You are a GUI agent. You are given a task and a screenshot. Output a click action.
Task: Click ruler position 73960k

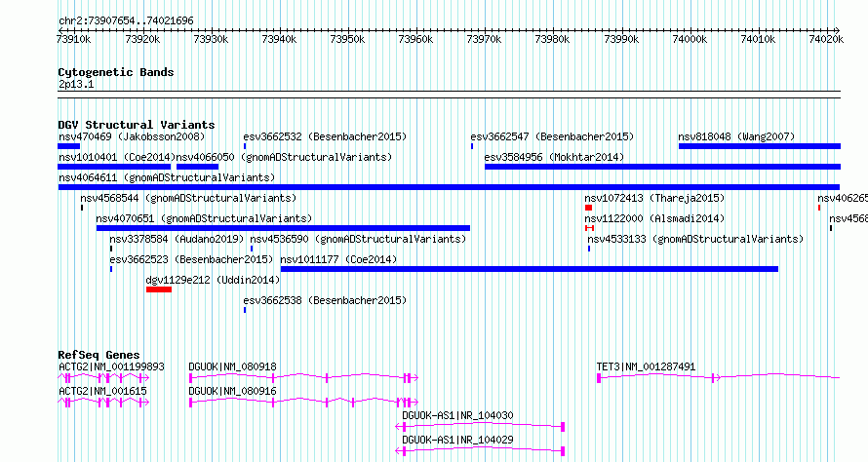[x=415, y=39]
